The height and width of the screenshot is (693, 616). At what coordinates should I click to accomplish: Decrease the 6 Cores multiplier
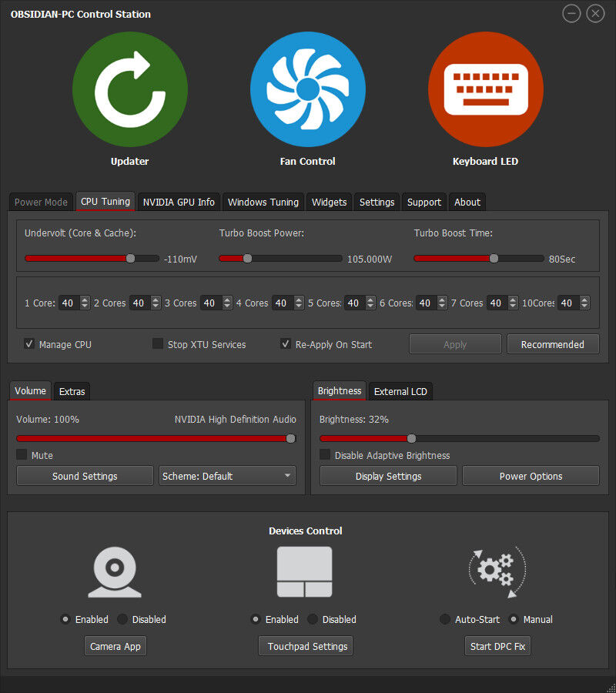pos(441,306)
